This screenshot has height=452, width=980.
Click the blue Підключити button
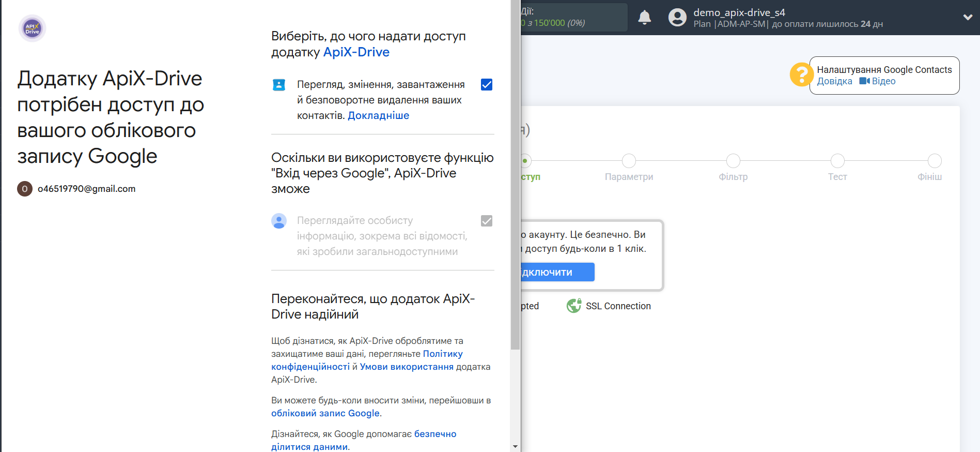(x=557, y=272)
